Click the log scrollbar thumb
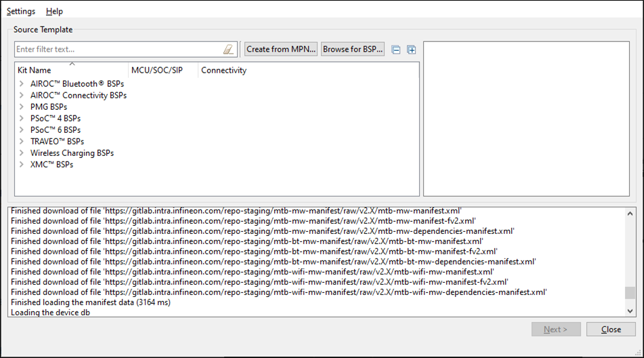Image resolution: width=644 pixels, height=358 pixels. click(630, 293)
